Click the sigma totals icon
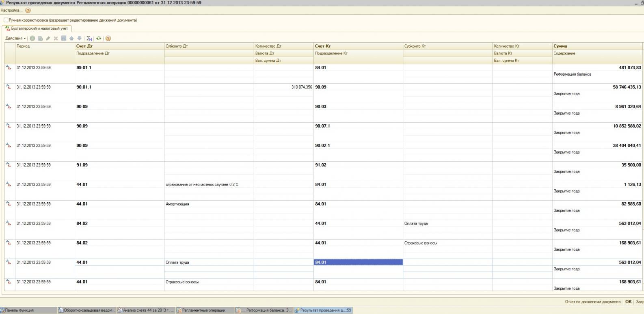The height and width of the screenshot is (314, 644). tap(89, 39)
